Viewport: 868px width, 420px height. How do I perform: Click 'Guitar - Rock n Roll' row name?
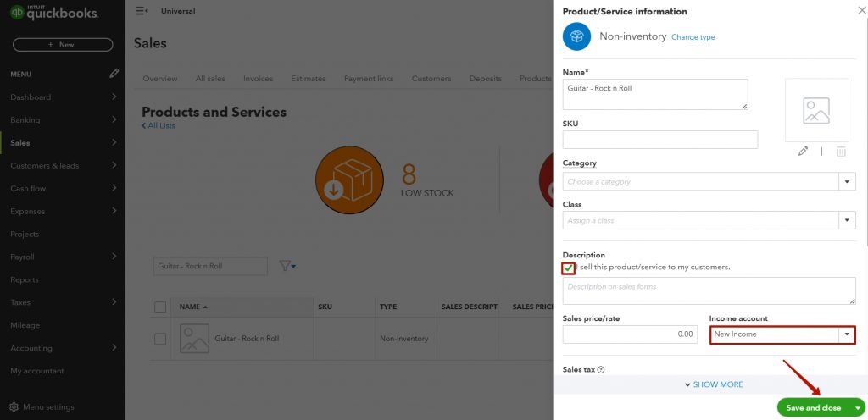pos(247,339)
